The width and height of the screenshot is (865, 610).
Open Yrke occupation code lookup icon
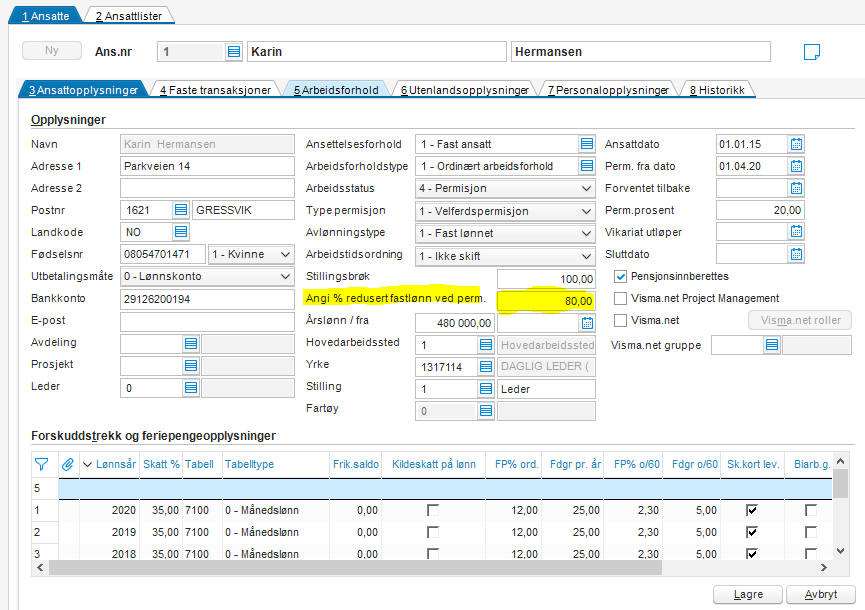coord(485,366)
